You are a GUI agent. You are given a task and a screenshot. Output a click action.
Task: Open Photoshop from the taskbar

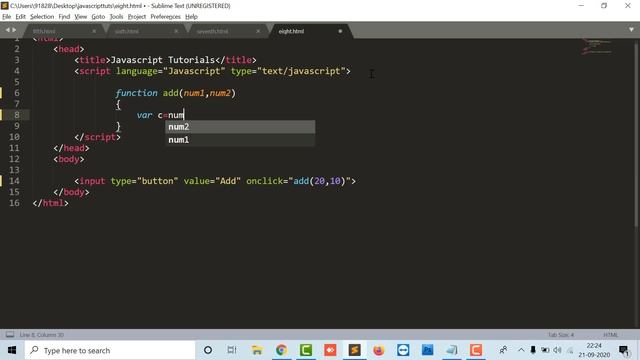pos(427,350)
